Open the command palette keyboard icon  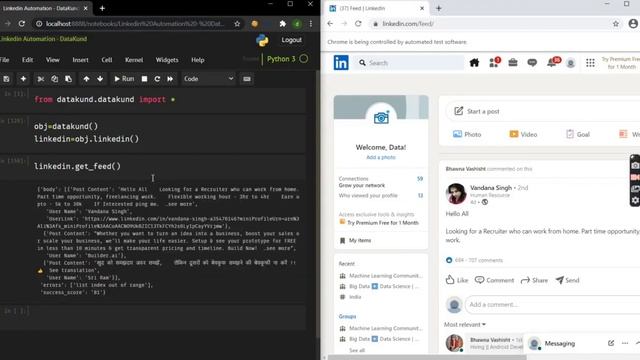(x=247, y=79)
